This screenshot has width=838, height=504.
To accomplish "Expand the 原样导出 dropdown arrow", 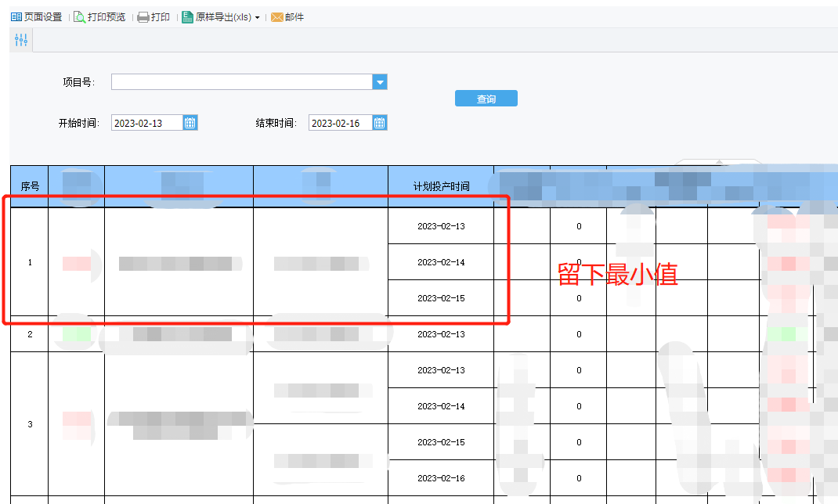I will [x=257, y=18].
